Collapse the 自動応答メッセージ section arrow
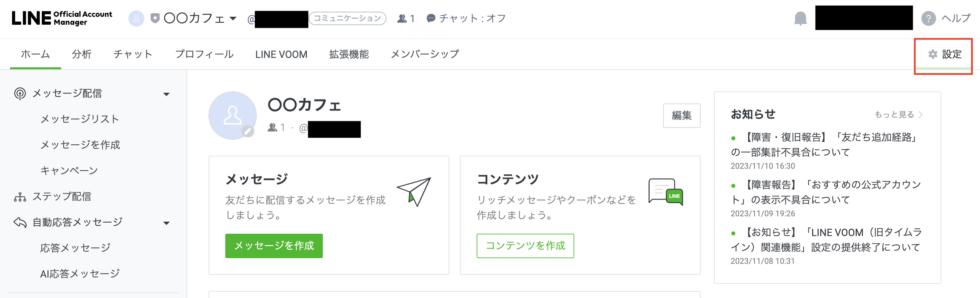This screenshot has width=980, height=298. pos(167,223)
